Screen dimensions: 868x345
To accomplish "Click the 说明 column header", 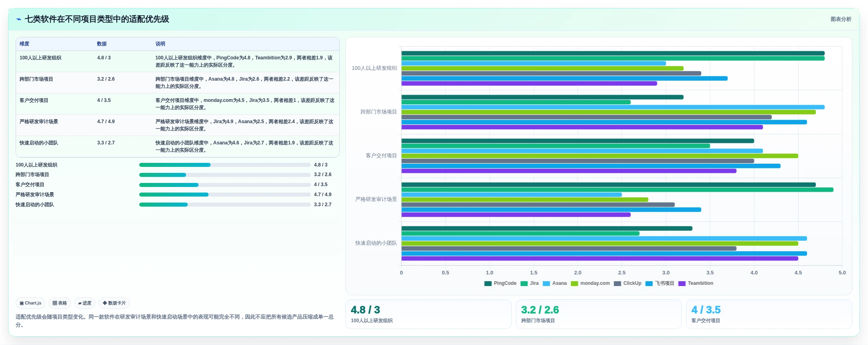I will [160, 44].
